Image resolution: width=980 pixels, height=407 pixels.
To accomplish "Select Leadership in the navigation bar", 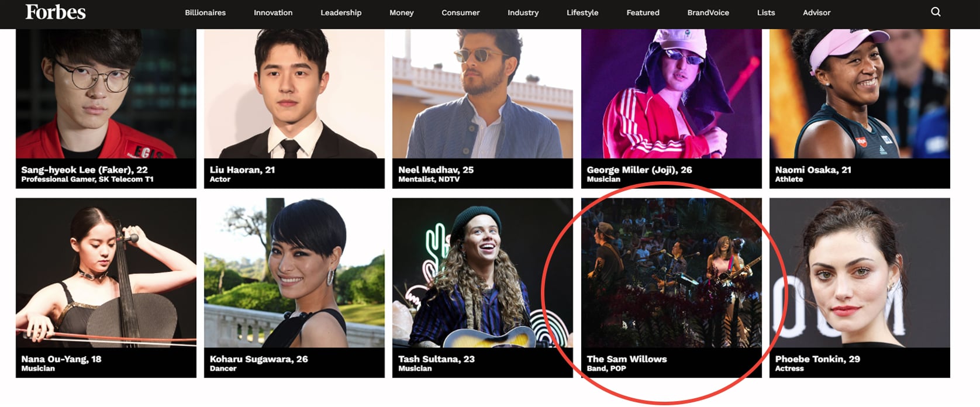I will [x=341, y=12].
